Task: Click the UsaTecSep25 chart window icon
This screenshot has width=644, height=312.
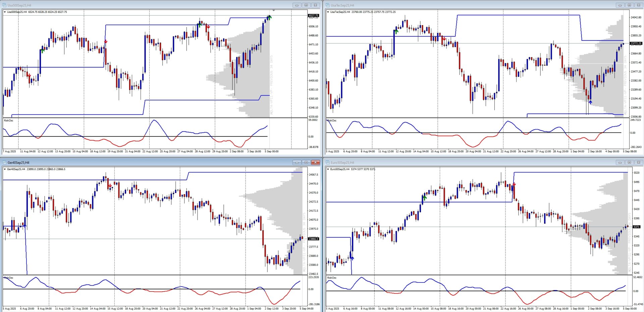Action: click(328, 5)
